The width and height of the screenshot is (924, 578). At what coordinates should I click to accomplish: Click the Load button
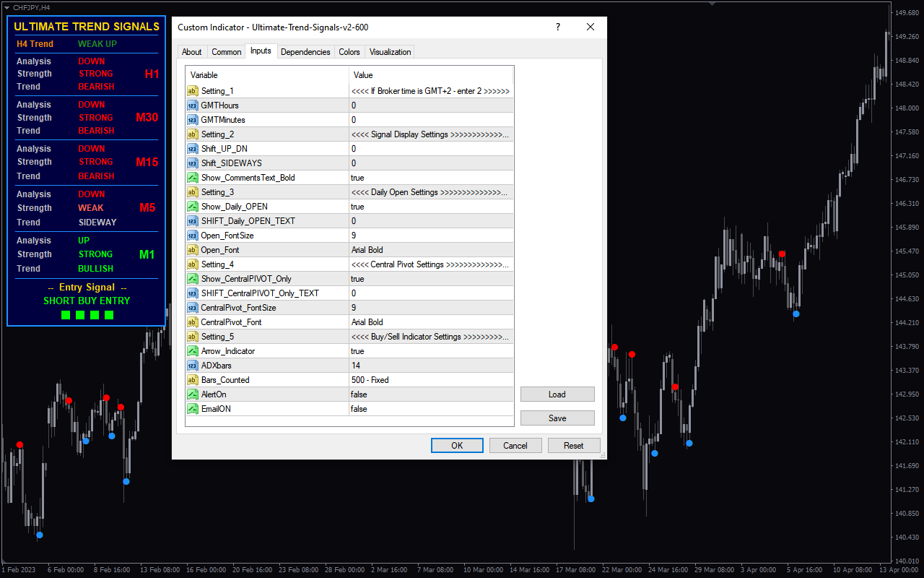point(557,394)
